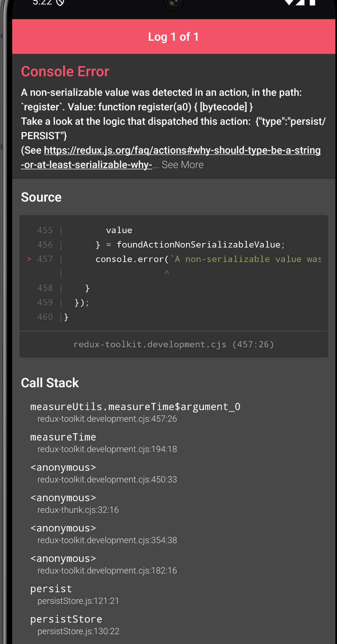Expand the error message with See More
This screenshot has width=337, height=644.
click(182, 165)
